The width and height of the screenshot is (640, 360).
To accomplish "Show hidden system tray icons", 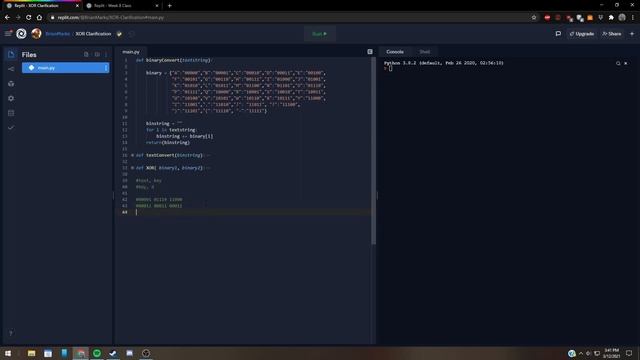I will coord(581,353).
